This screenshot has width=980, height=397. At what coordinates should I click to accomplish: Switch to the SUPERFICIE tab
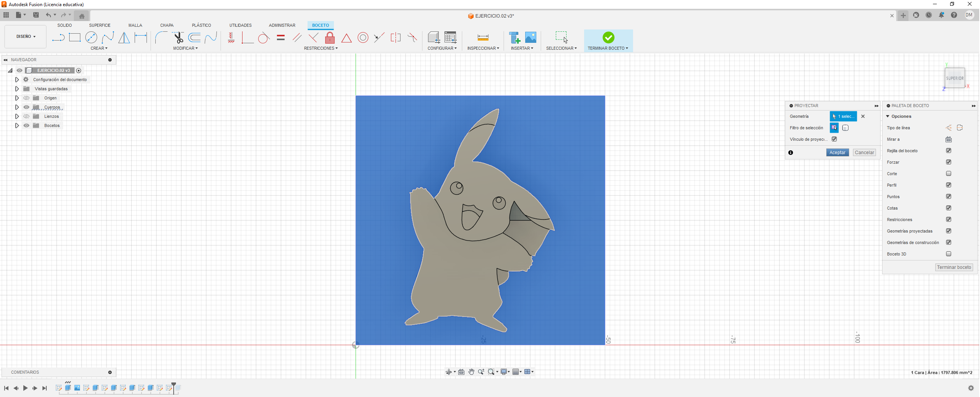point(100,25)
